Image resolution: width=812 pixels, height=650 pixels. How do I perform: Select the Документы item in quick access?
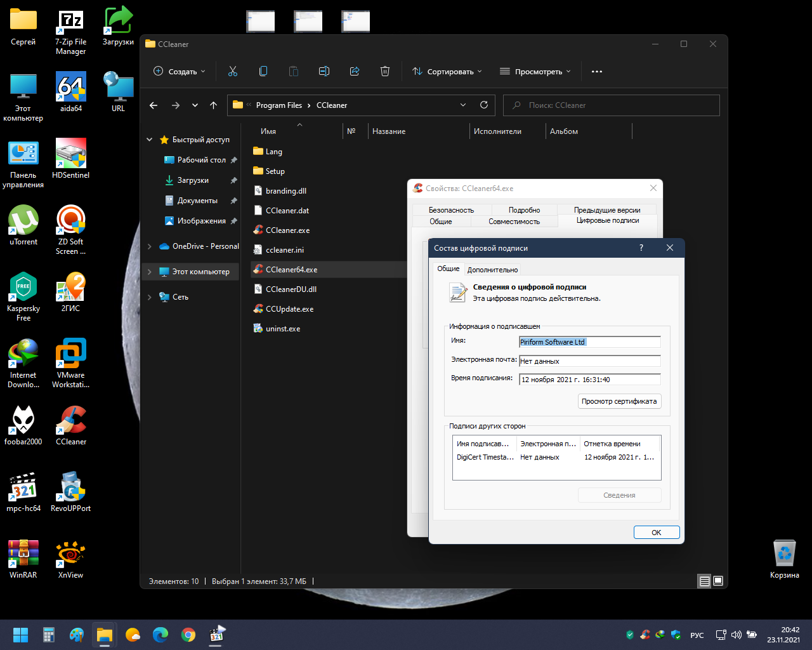[x=197, y=201]
